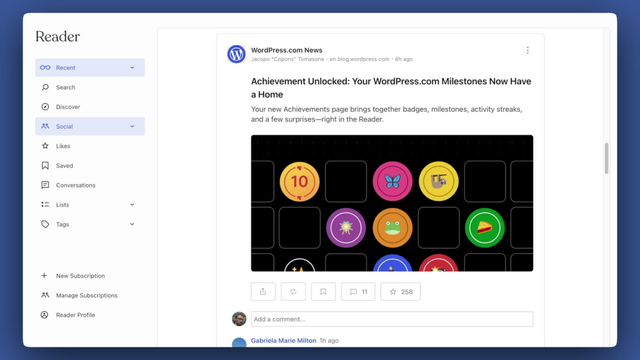The width and height of the screenshot is (640, 360).
Task: Click the achievement badges post image
Action: [392, 203]
